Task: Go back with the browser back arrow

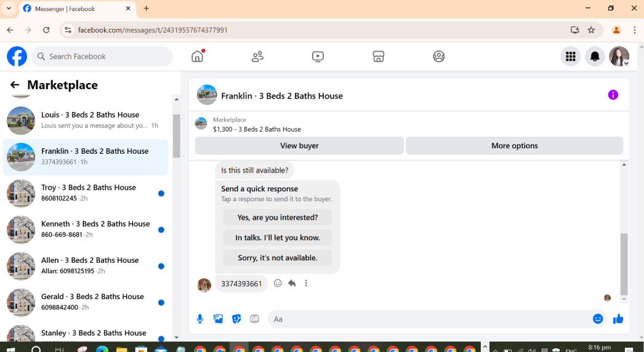Action: coord(10,30)
